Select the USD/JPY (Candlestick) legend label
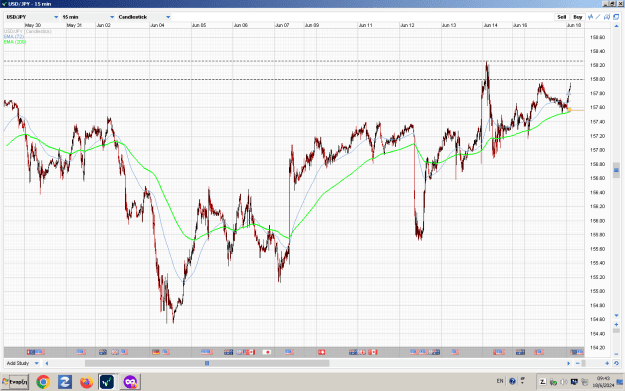This screenshot has height=391, width=625. [28, 31]
